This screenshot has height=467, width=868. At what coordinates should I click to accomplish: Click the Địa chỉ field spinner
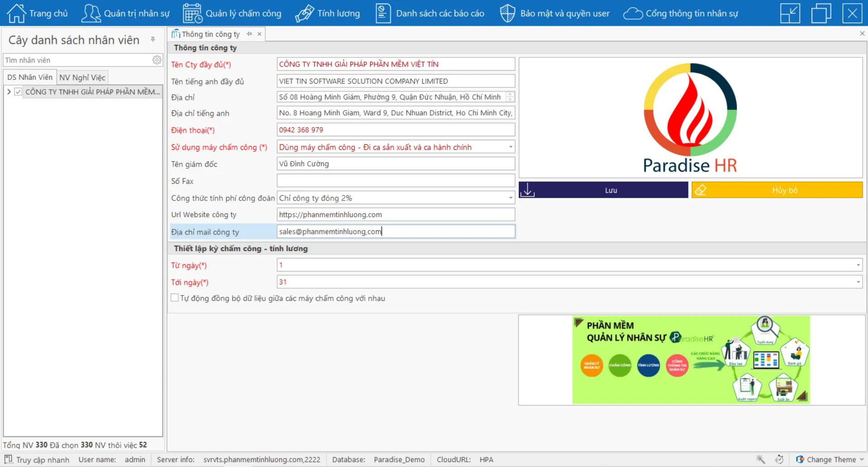click(510, 97)
